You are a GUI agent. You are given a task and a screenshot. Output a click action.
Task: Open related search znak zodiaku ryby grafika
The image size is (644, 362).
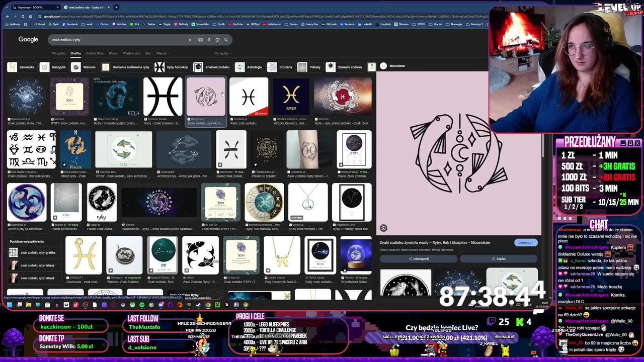click(33, 253)
